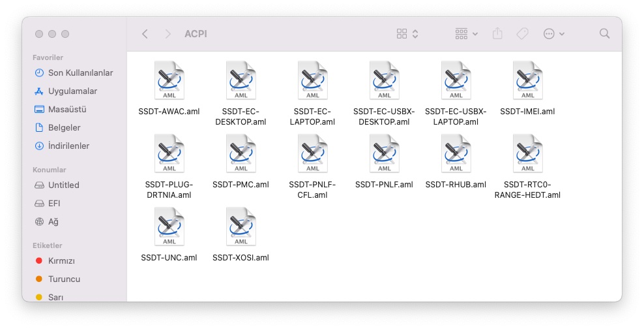Close the Finder window with red button
The width and height of the screenshot is (644, 329).
tap(39, 34)
